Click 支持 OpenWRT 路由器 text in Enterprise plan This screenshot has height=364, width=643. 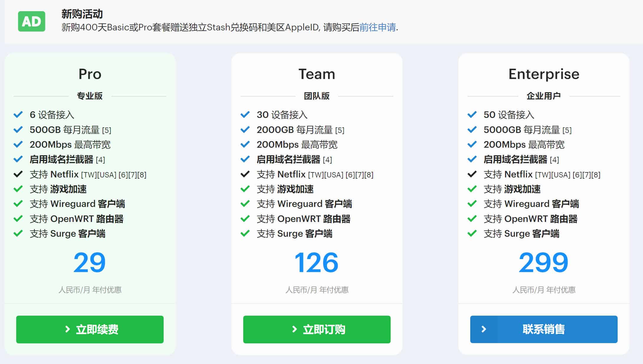531,219
